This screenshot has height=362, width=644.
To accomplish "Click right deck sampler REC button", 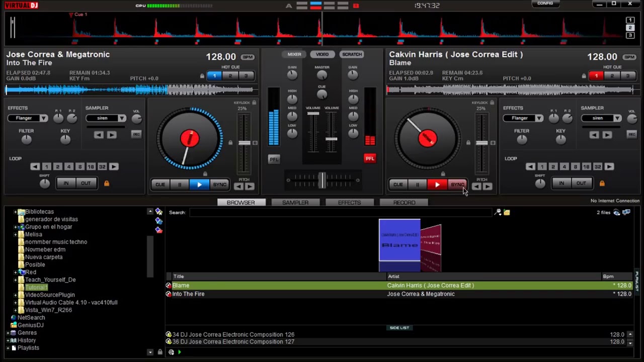I will [x=632, y=134].
